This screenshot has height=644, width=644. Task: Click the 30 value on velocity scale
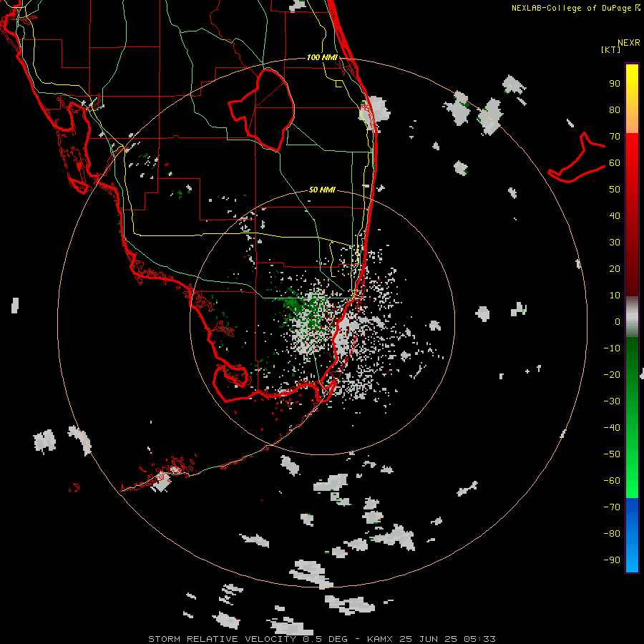click(x=615, y=243)
